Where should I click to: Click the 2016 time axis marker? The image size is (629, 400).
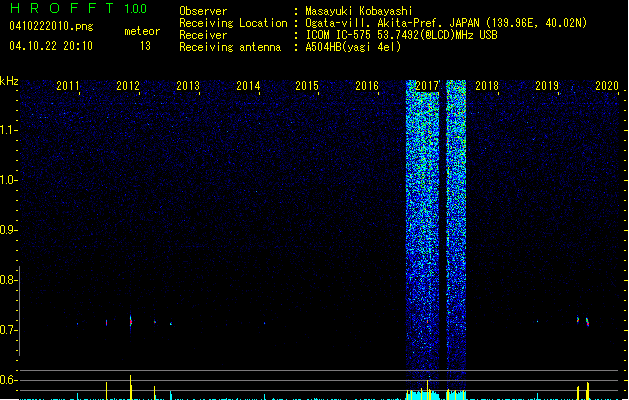[x=367, y=86]
